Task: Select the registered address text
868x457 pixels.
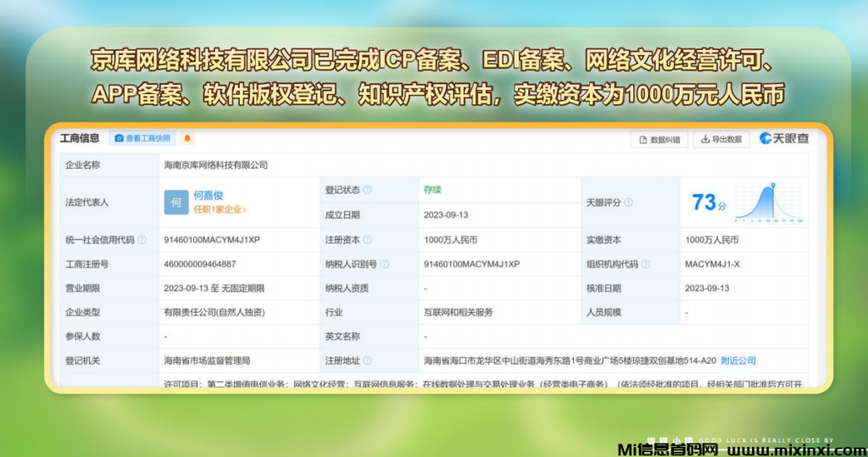Action: [x=570, y=360]
